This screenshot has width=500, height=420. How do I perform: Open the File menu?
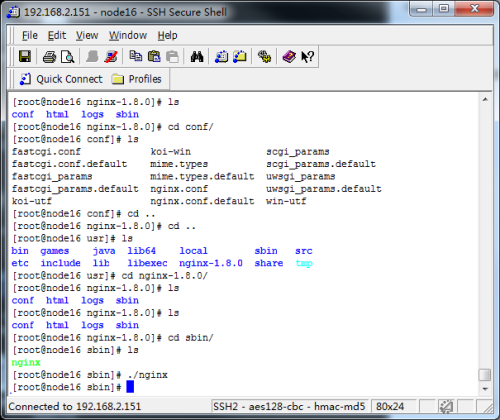point(30,35)
